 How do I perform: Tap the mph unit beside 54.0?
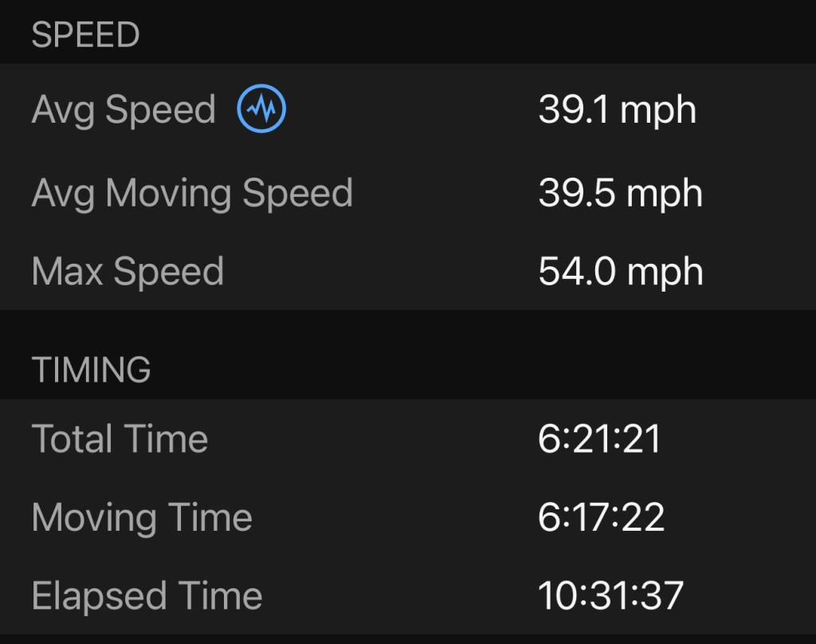(x=665, y=272)
